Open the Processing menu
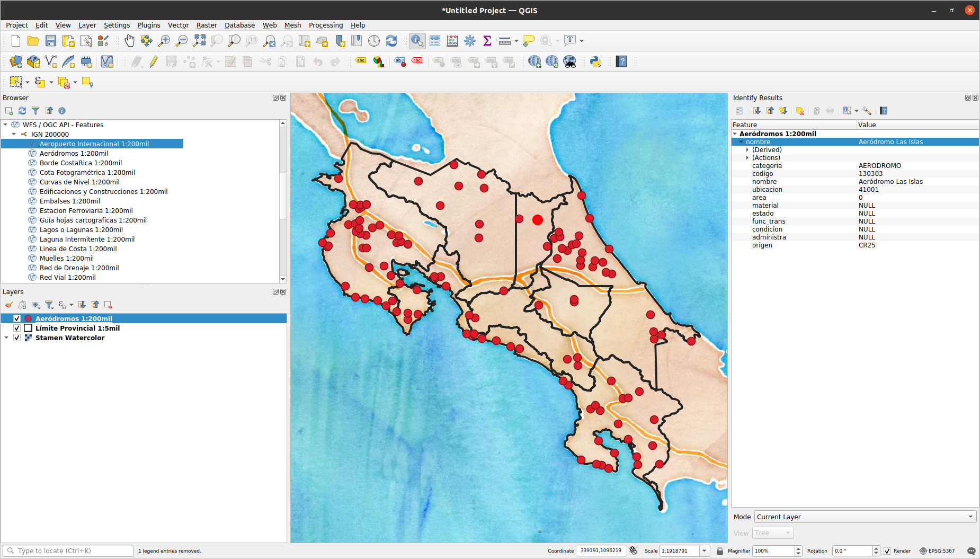The width and height of the screenshot is (980, 559). pos(326,25)
